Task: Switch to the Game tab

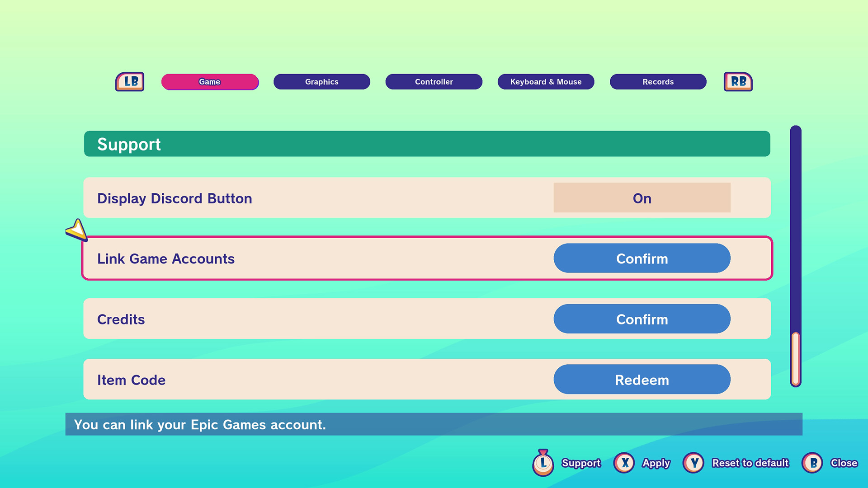Action: click(x=210, y=82)
